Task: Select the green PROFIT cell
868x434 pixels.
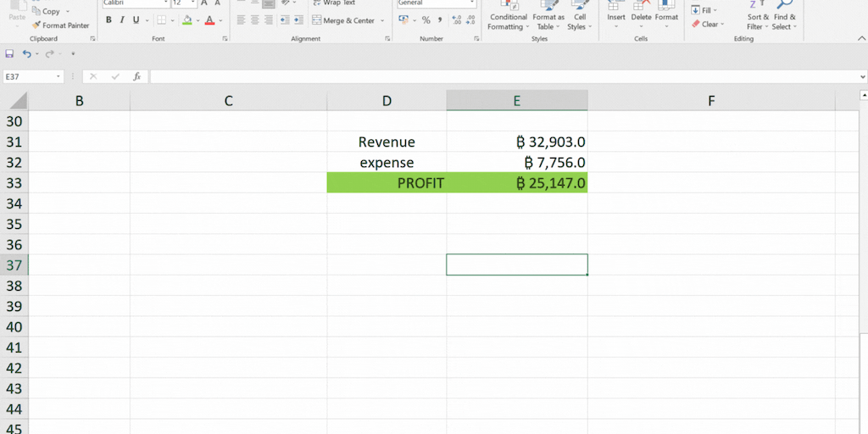Action: [387, 182]
